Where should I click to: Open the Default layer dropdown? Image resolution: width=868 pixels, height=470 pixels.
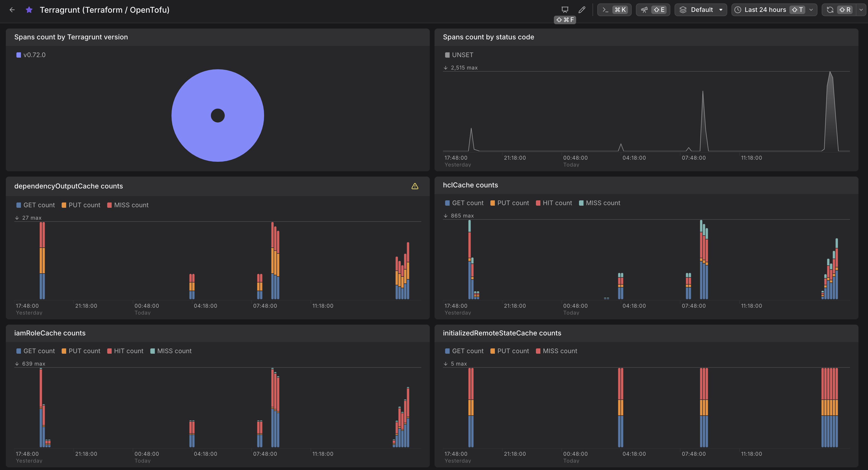point(700,10)
